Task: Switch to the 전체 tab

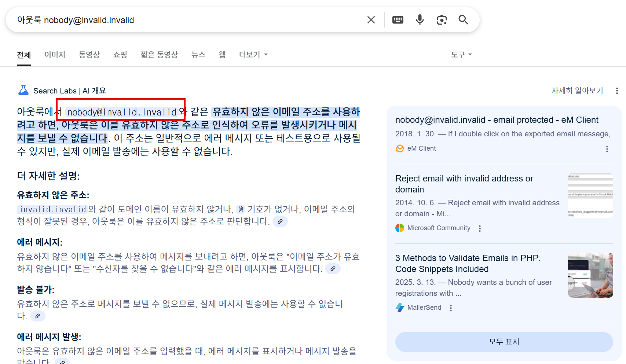Action: coord(24,55)
